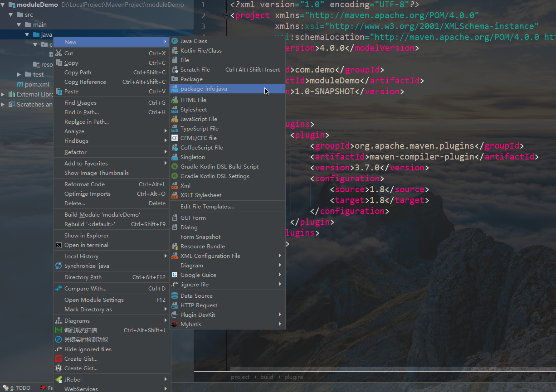The height and width of the screenshot is (392, 556).
Task: Choose Find Usages in context menu
Action: (112, 102)
